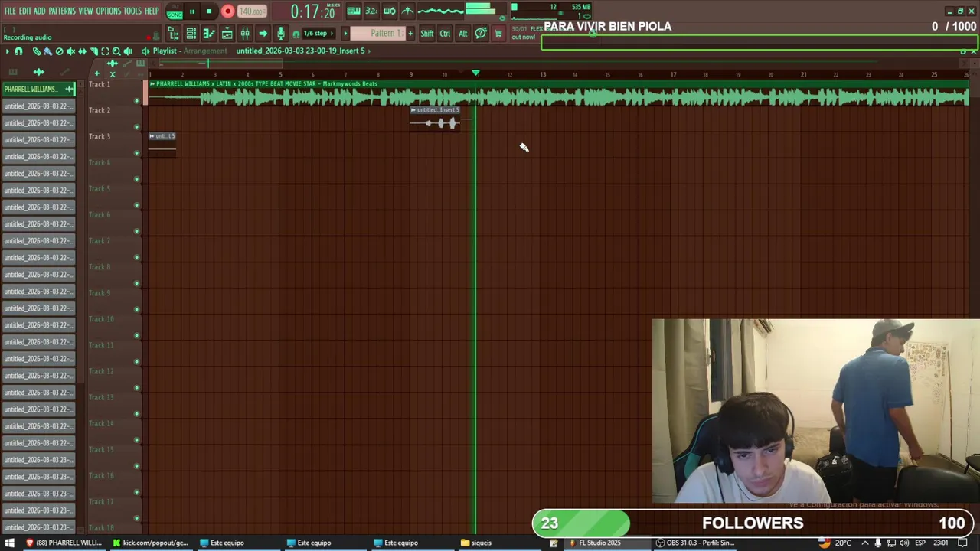The image size is (980, 551).
Task: Open the OPTIONS menu
Action: click(x=109, y=11)
